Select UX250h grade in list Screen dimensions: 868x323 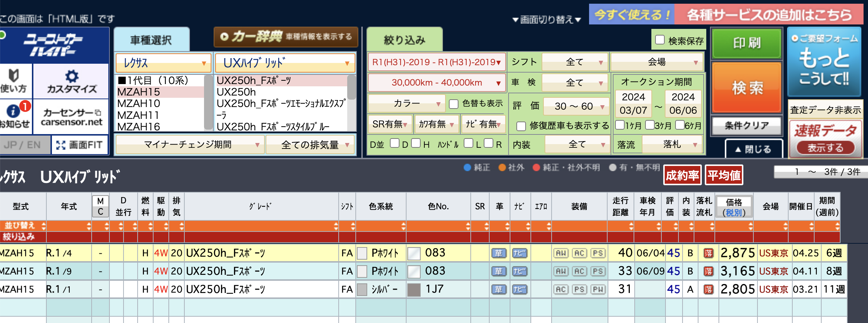click(x=236, y=92)
